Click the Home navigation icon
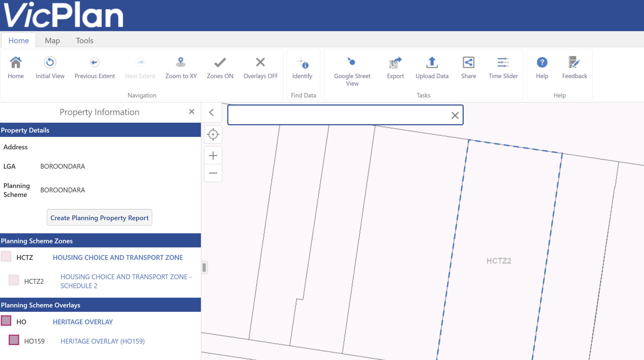The image size is (644, 360). [16, 62]
